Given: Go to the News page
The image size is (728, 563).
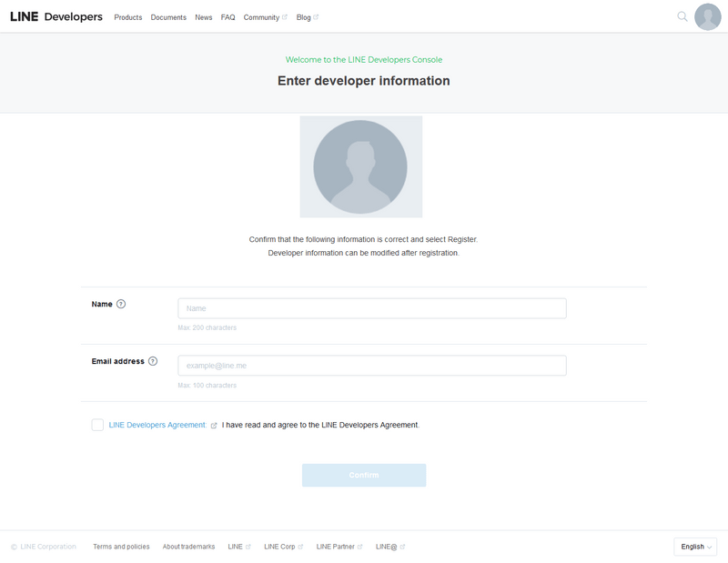Looking at the screenshot, I should (x=204, y=17).
